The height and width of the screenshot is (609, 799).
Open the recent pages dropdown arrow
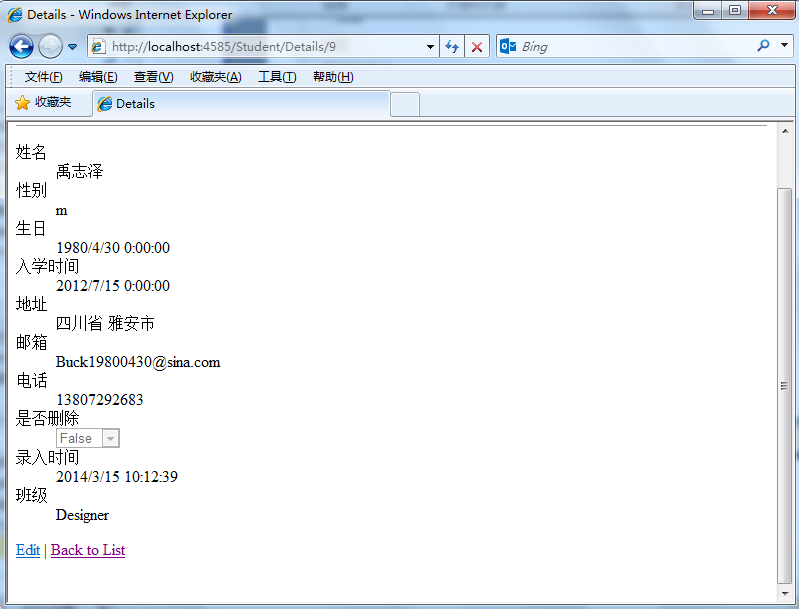tap(72, 47)
